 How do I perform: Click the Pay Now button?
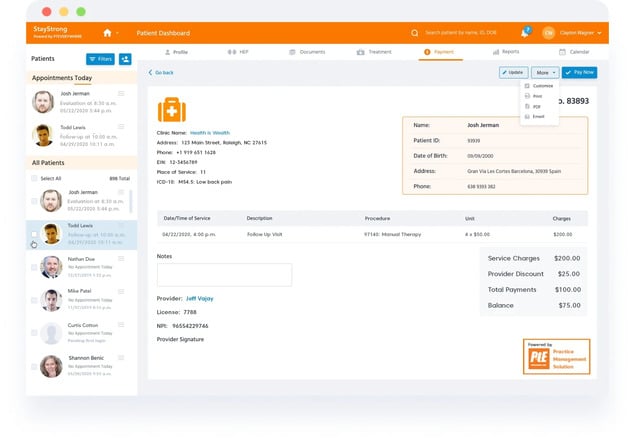579,72
